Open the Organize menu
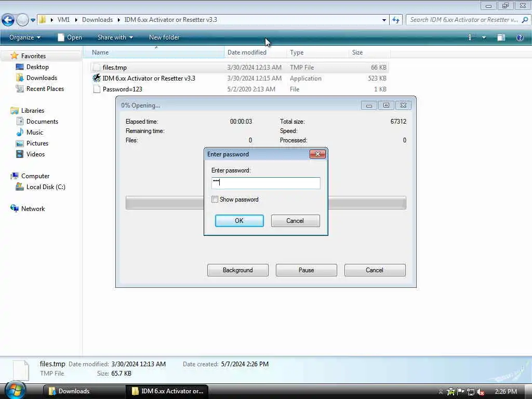Screen dimensions: 532x399 tap(25, 37)
